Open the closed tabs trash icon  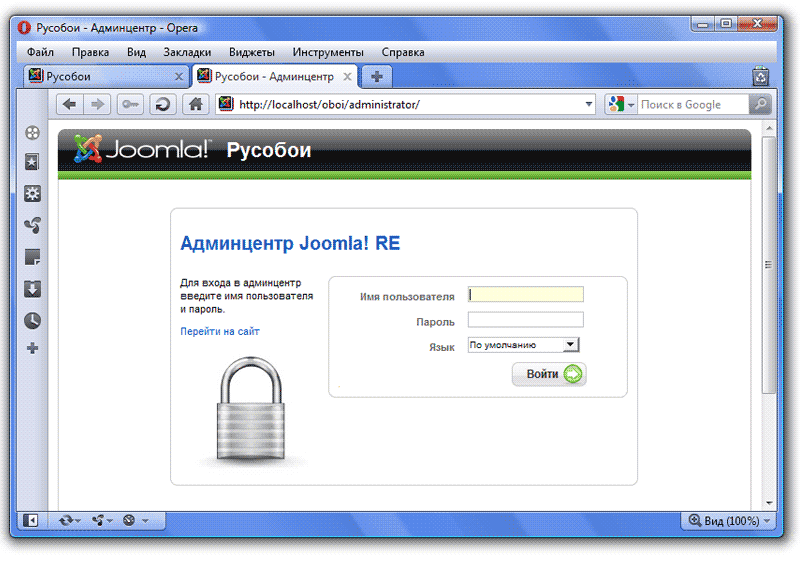pos(760,76)
